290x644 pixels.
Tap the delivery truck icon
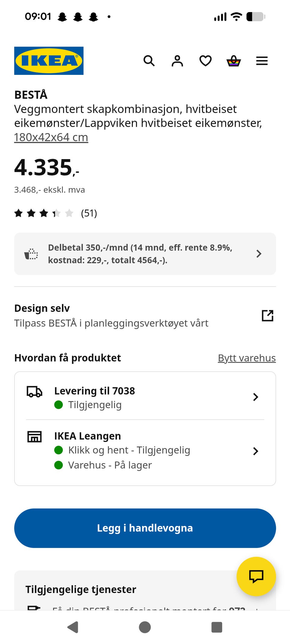[x=34, y=392]
